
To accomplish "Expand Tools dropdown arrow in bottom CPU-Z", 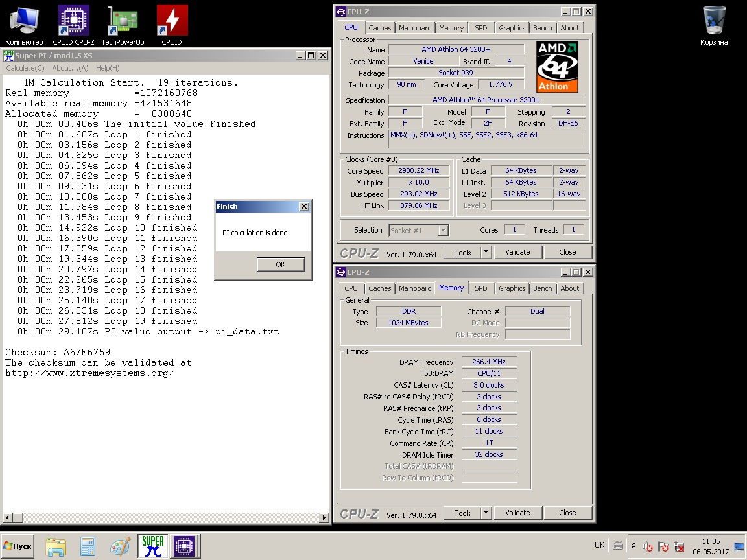I will tap(486, 513).
